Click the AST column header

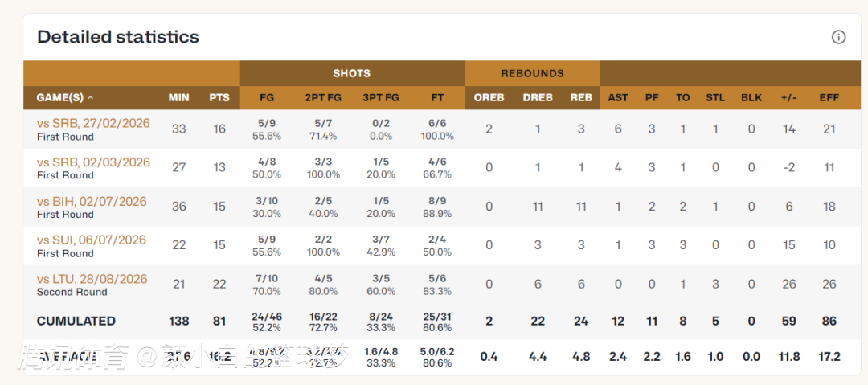click(x=618, y=97)
